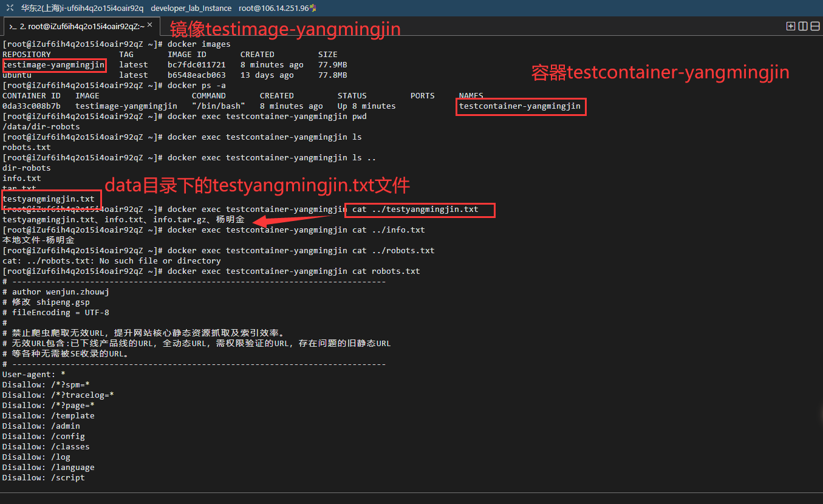Viewport: 823px width, 504px height.
Task: Click the IMAGE ID column header
Action: coord(187,55)
